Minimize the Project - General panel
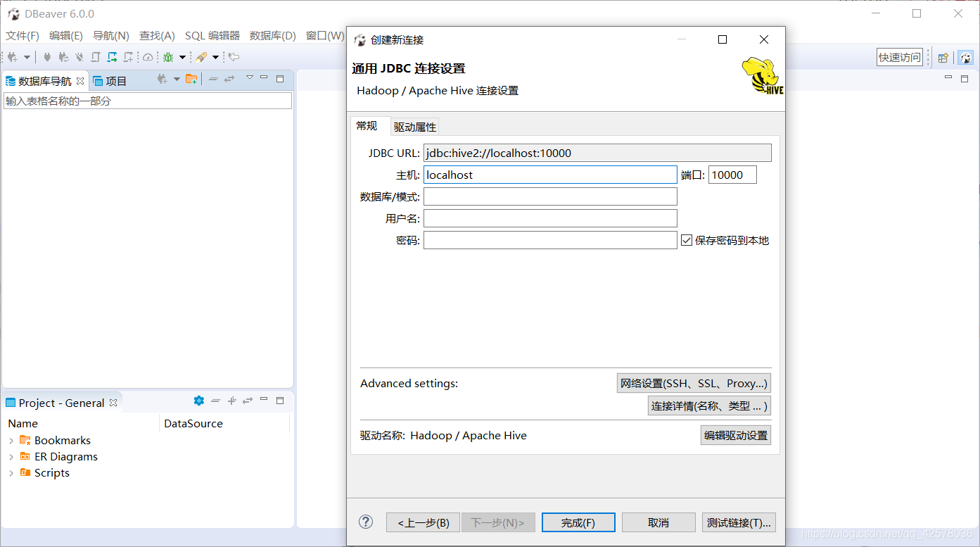Screen dimensions: 980x547 pyautogui.click(x=264, y=399)
